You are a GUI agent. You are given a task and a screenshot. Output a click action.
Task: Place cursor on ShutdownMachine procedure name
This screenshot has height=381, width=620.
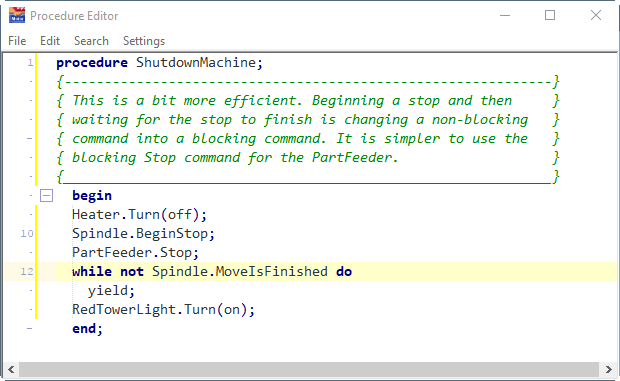tap(196, 62)
